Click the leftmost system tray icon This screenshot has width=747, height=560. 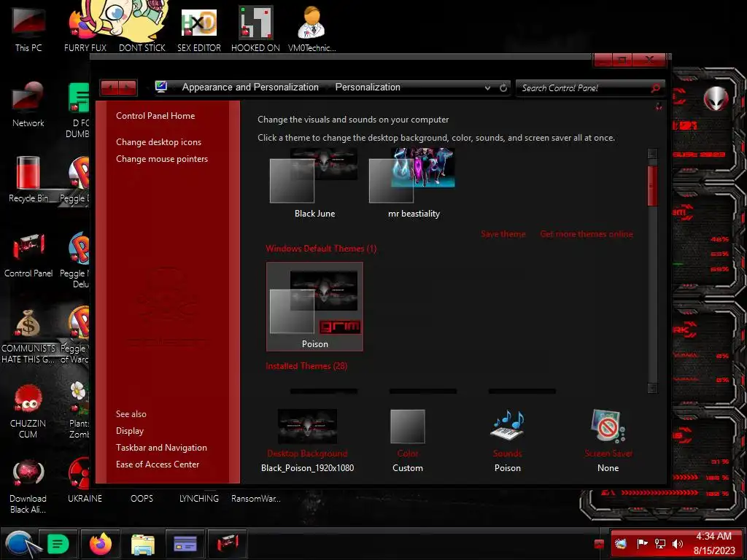point(620,543)
